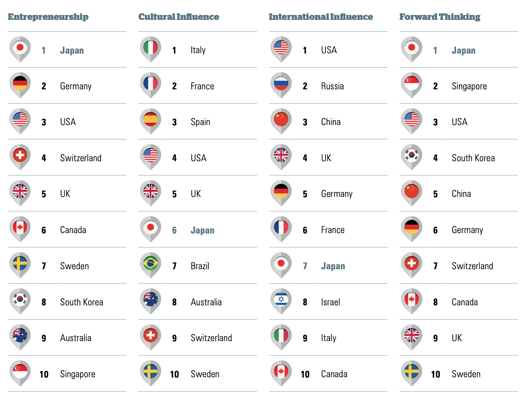Image resolution: width=532 pixels, height=409 pixels.
Task: Click the Sweden flag pin ranked 7 in Entrepreneurship
Action: [20, 265]
